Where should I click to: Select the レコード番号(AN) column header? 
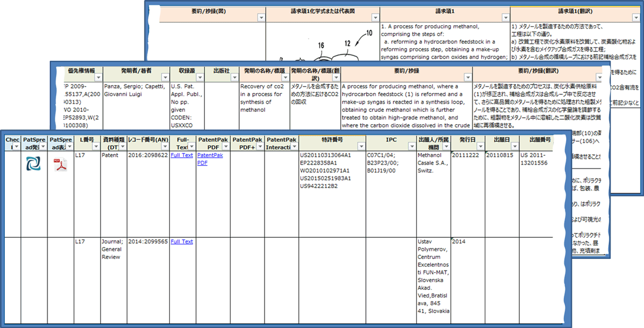tap(148, 143)
